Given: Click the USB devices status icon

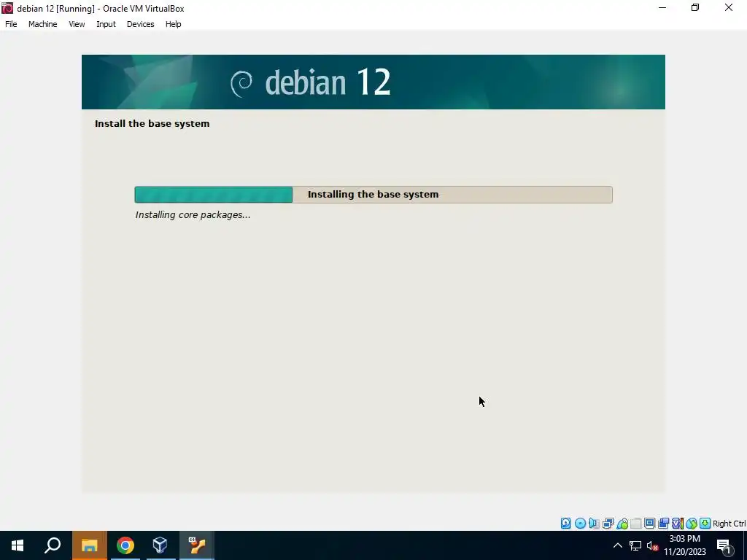Looking at the screenshot, I should (x=622, y=524).
